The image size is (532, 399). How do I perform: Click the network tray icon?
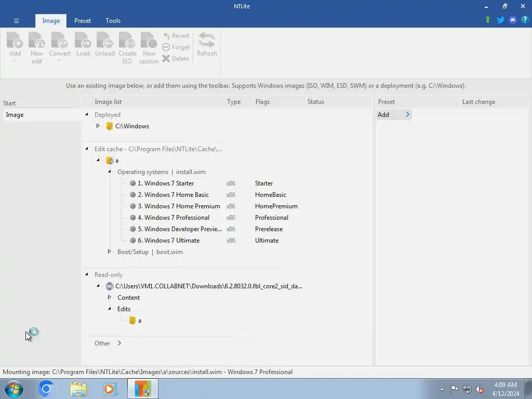click(467, 389)
